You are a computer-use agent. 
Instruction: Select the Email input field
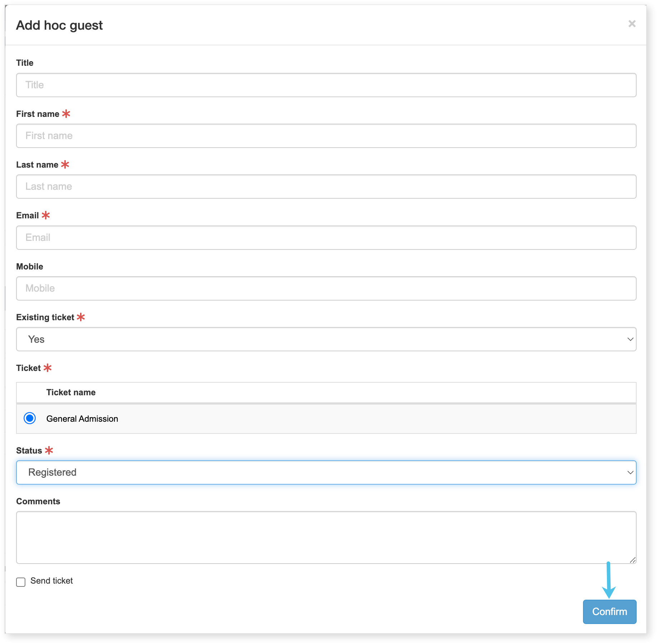pos(326,238)
